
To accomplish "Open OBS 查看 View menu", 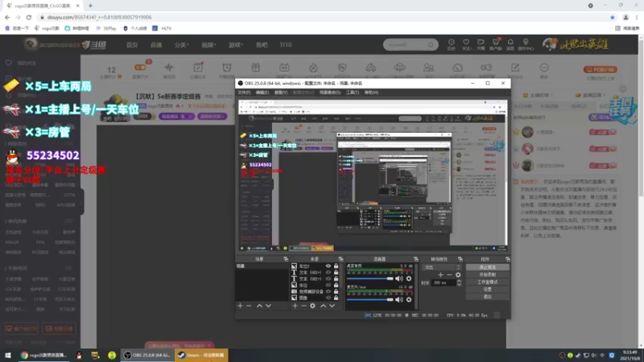I will pos(281,93).
